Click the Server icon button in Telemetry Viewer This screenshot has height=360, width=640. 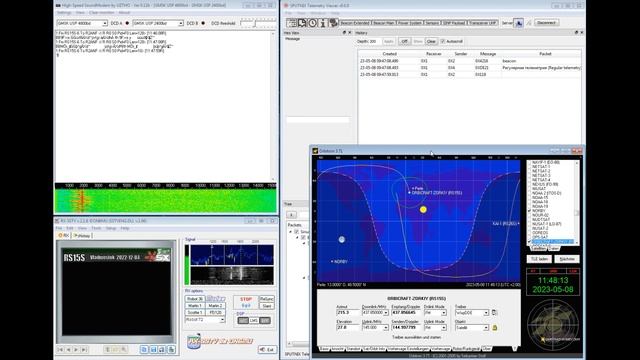518,23
